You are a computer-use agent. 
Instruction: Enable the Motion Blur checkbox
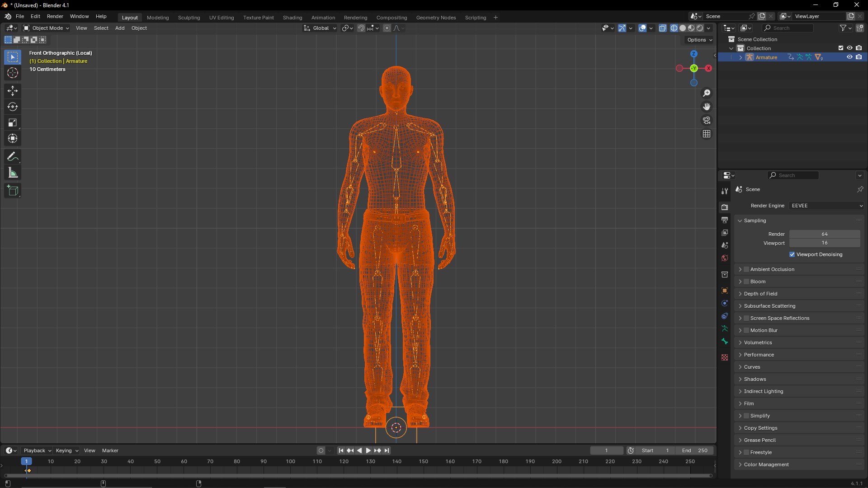point(746,330)
